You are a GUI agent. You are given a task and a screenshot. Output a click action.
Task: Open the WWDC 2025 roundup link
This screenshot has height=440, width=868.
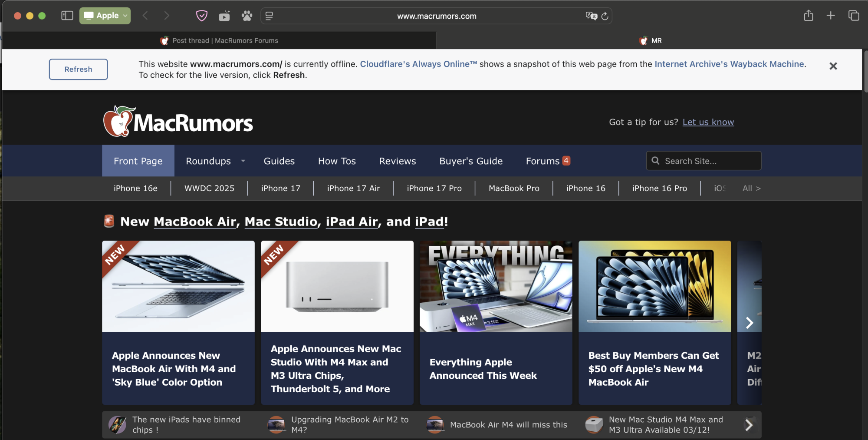209,188
